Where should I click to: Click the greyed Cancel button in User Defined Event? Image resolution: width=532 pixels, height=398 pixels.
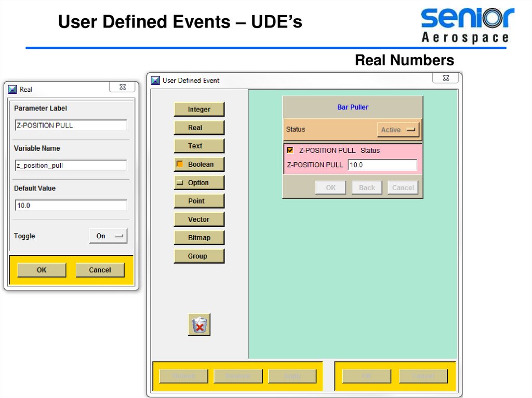pyautogui.click(x=423, y=376)
